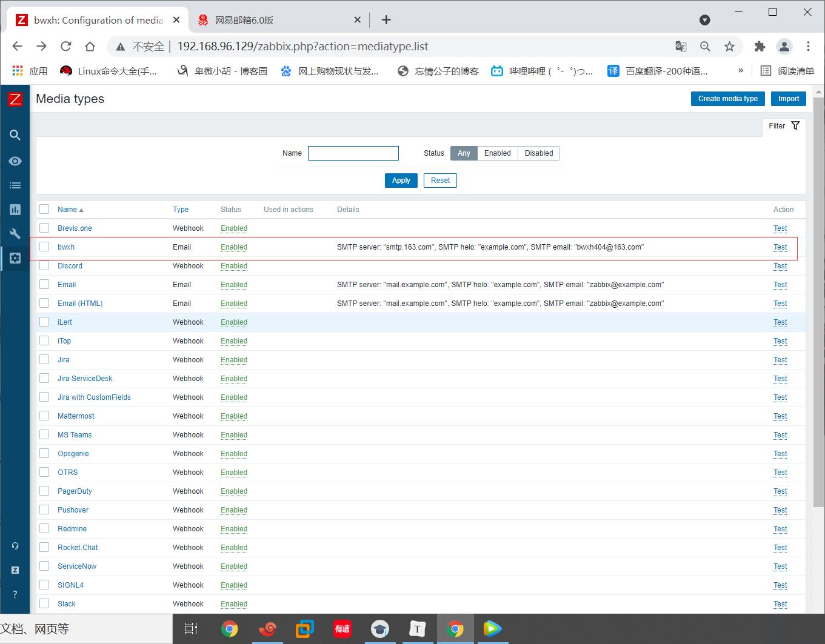825x644 pixels.
Task: Tick checkbox for Mattermost row
Action: coord(44,416)
